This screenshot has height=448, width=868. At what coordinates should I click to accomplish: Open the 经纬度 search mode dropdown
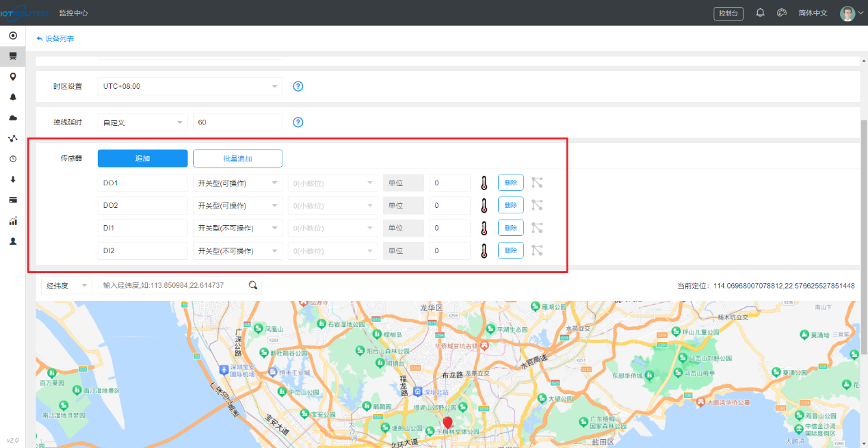(66, 285)
